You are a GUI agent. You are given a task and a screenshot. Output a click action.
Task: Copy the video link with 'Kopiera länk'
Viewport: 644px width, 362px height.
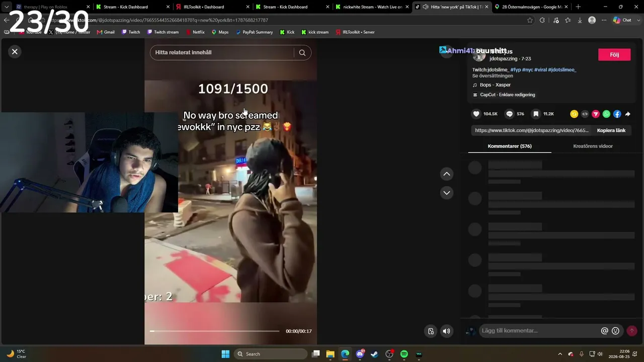click(x=611, y=130)
